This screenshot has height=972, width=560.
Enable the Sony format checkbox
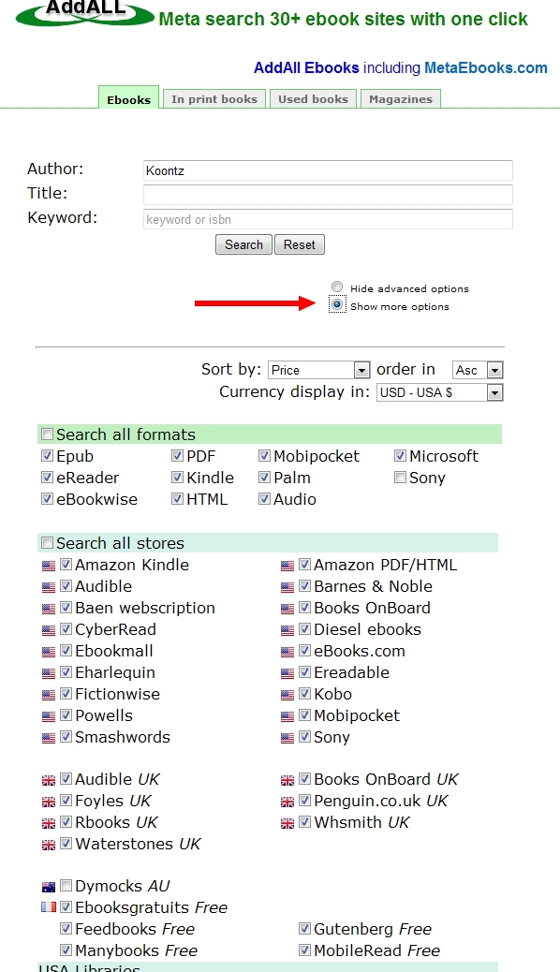coord(401,478)
